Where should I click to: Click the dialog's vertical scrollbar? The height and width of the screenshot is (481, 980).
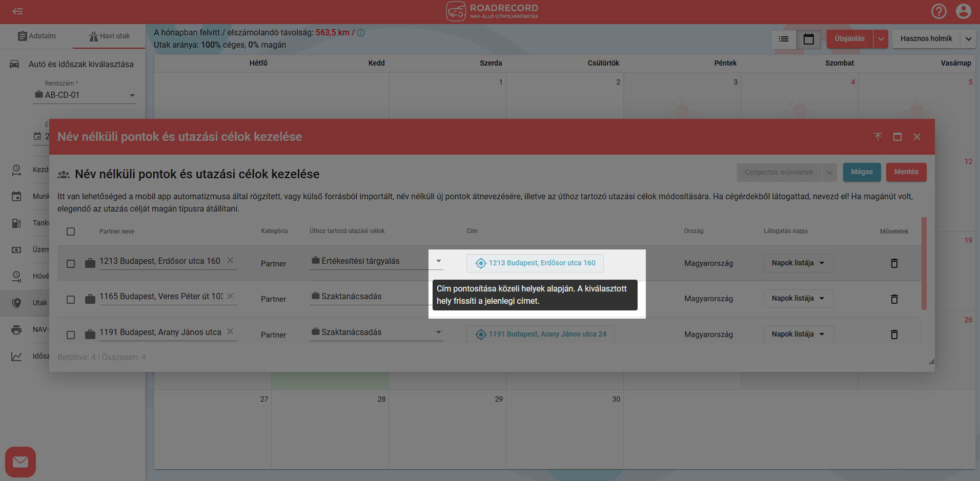(924, 264)
